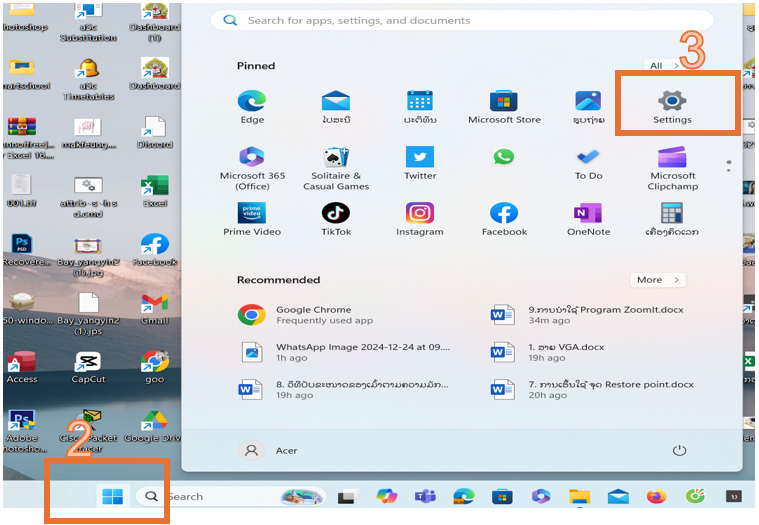Viewport: 759px width, 525px height.
Task: Launch OneNote pinned app
Action: (x=588, y=214)
